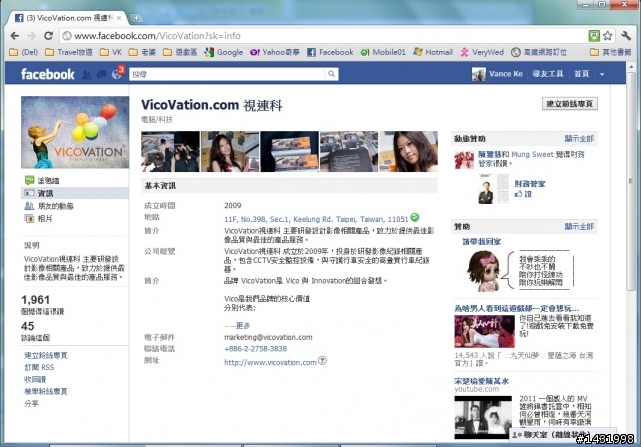
Task: Click the address bar URL
Action: point(157,36)
